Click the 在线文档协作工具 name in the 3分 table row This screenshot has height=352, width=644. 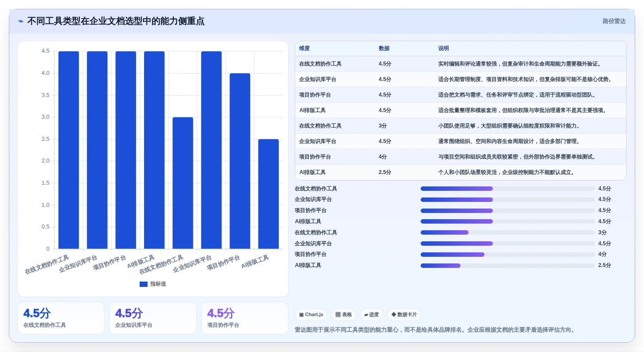point(320,126)
